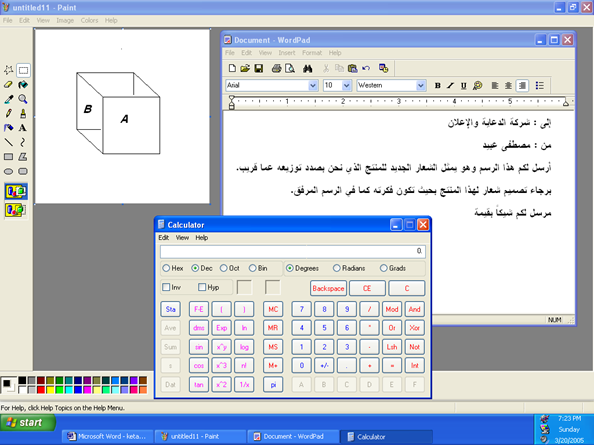Viewport: 594px width, 445px height.
Task: Open the File menu in WordPad
Action: [x=230, y=53]
